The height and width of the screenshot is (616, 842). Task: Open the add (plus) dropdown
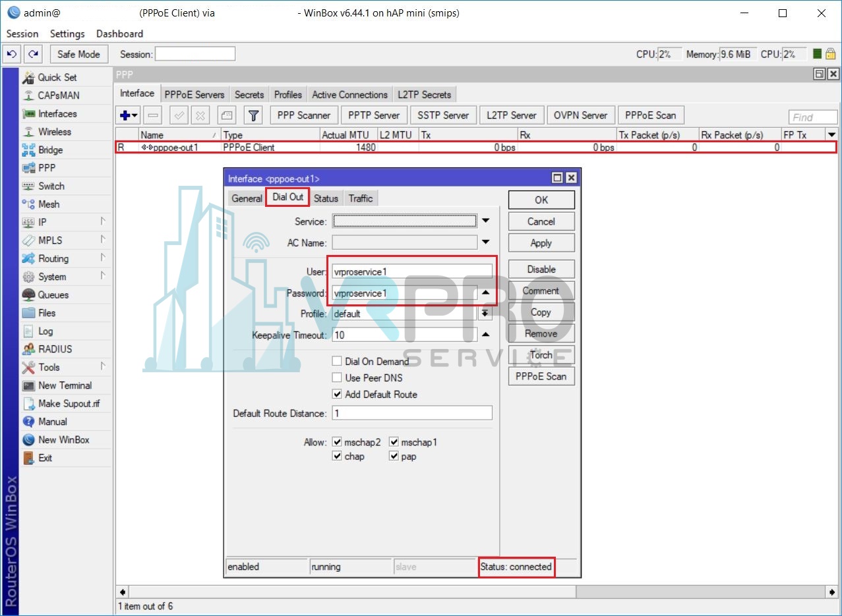pyautogui.click(x=129, y=115)
